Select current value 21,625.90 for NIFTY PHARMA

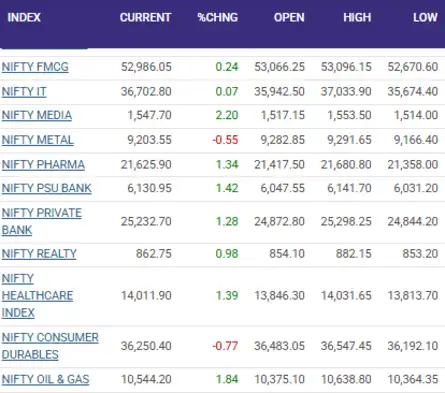click(x=146, y=165)
